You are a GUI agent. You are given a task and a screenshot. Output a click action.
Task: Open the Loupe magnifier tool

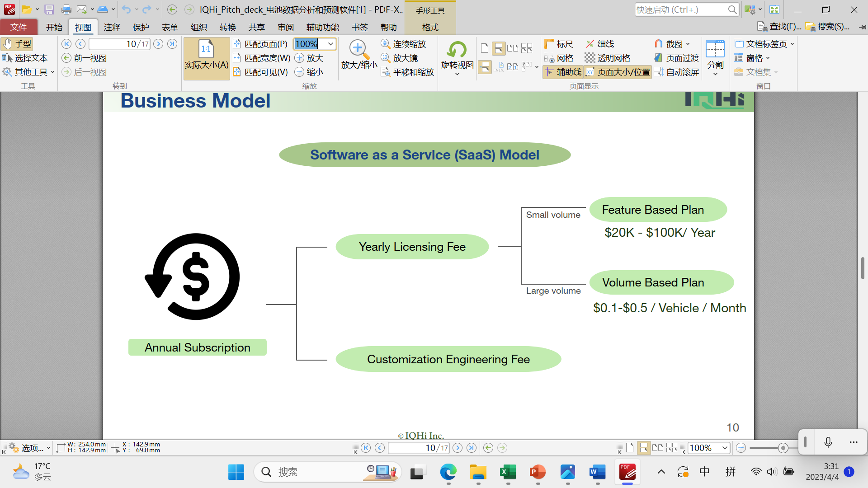pos(400,58)
